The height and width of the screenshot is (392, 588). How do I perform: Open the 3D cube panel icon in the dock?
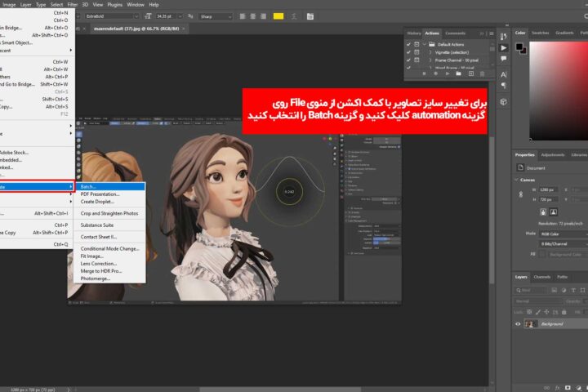[504, 101]
